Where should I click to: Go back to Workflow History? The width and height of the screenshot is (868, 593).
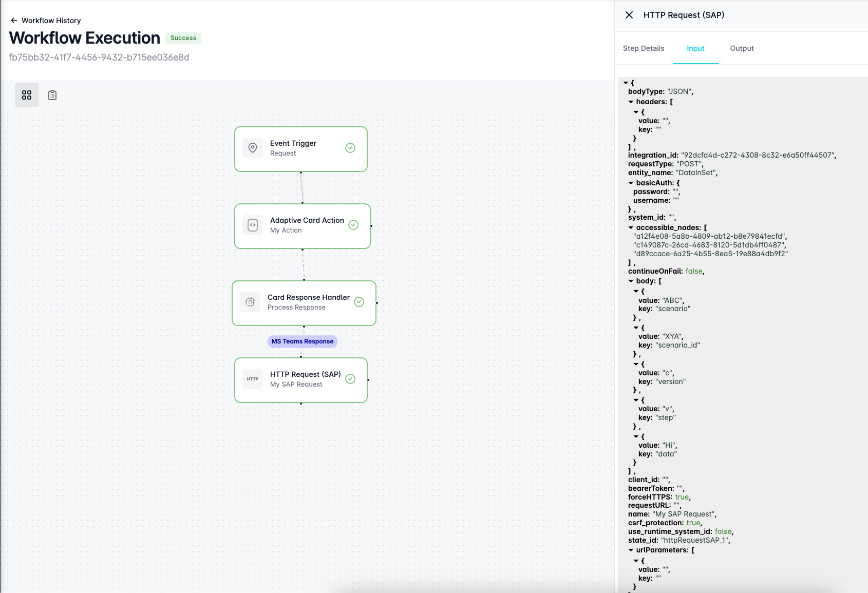click(51, 21)
